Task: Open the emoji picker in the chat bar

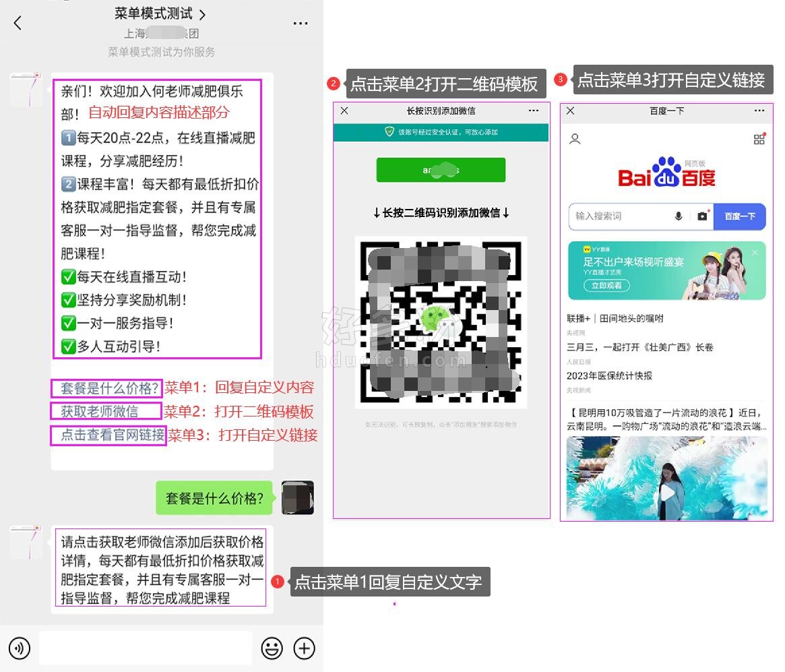Action: coord(272,648)
